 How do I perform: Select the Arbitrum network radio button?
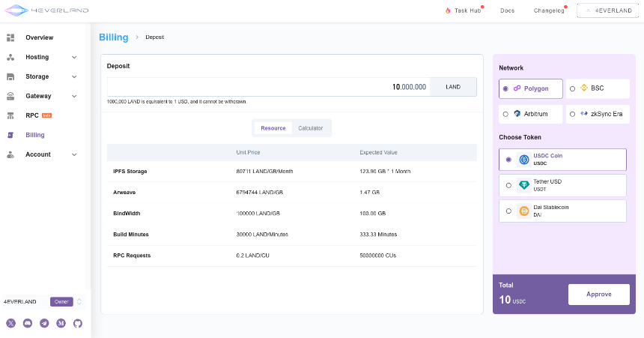click(505, 115)
